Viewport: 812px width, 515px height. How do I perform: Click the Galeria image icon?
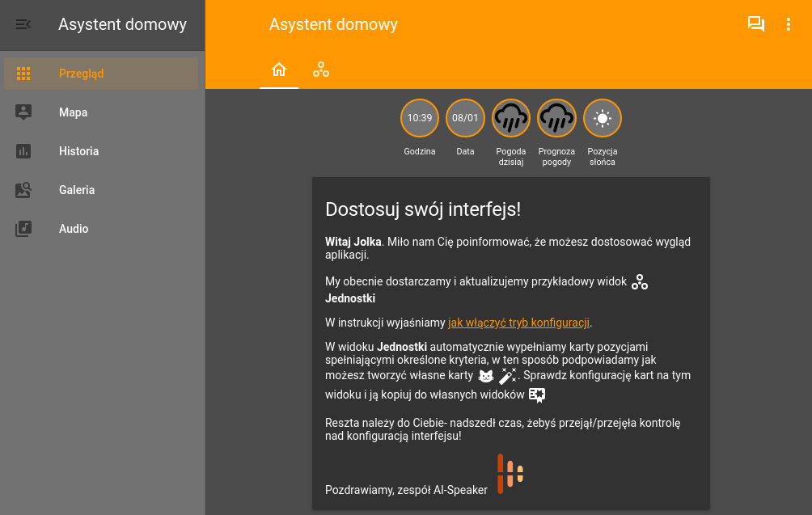click(23, 190)
